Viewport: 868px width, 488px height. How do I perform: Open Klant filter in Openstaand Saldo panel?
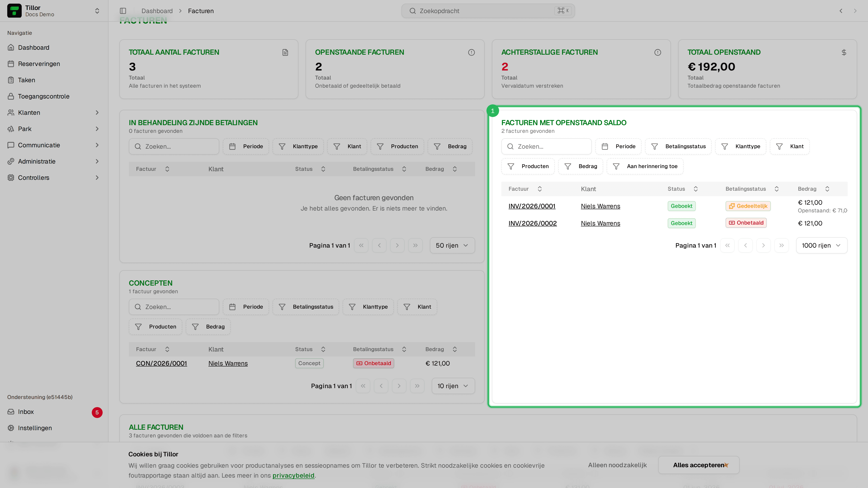790,146
